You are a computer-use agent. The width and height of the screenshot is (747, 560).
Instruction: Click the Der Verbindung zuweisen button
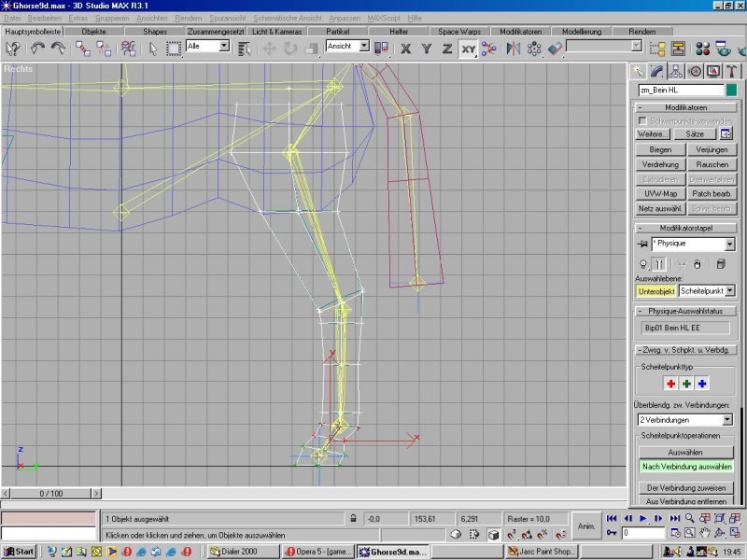(x=686, y=488)
